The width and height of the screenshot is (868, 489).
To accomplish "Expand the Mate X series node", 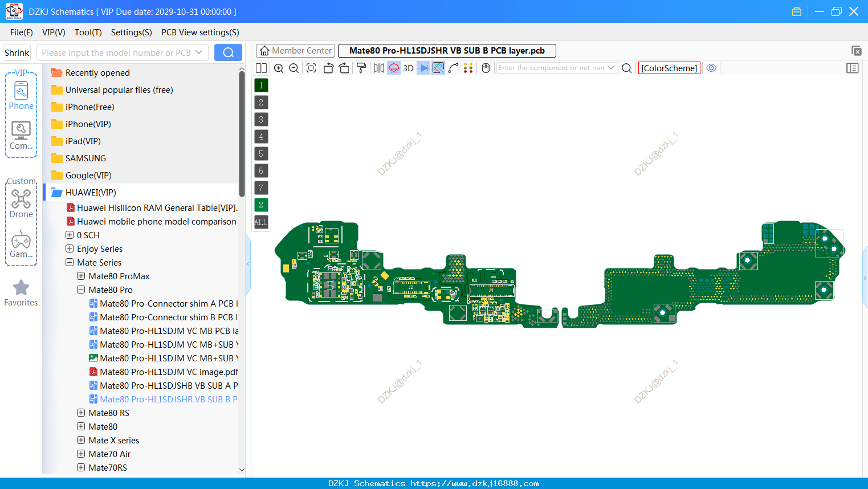I will [81, 440].
